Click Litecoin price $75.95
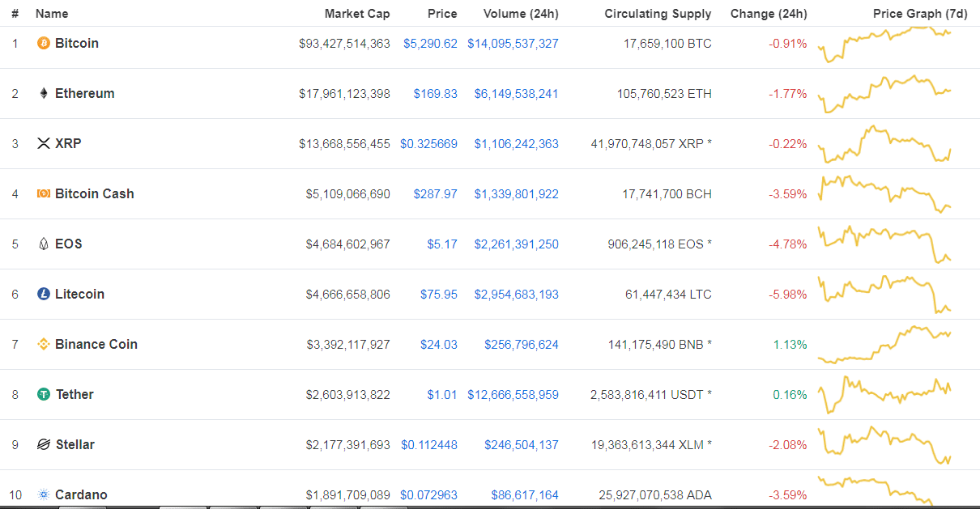 point(439,294)
